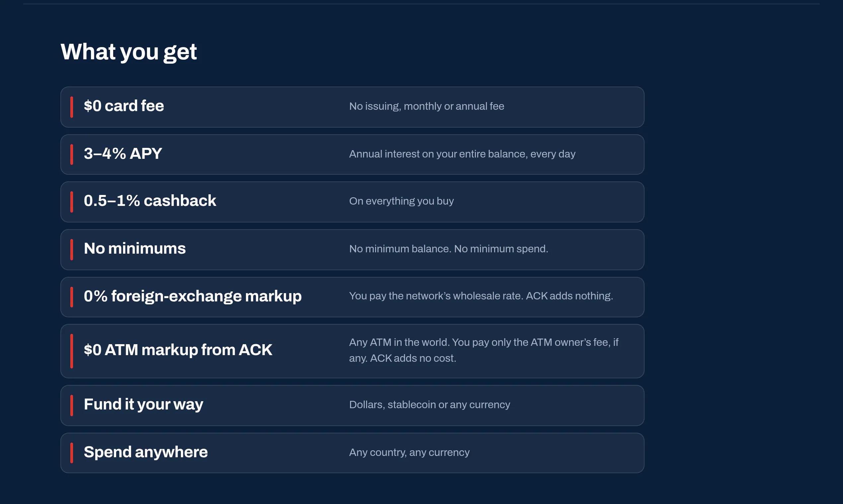Click red accent bar by 'Fund it your way'
843x504 pixels.
point(72,406)
